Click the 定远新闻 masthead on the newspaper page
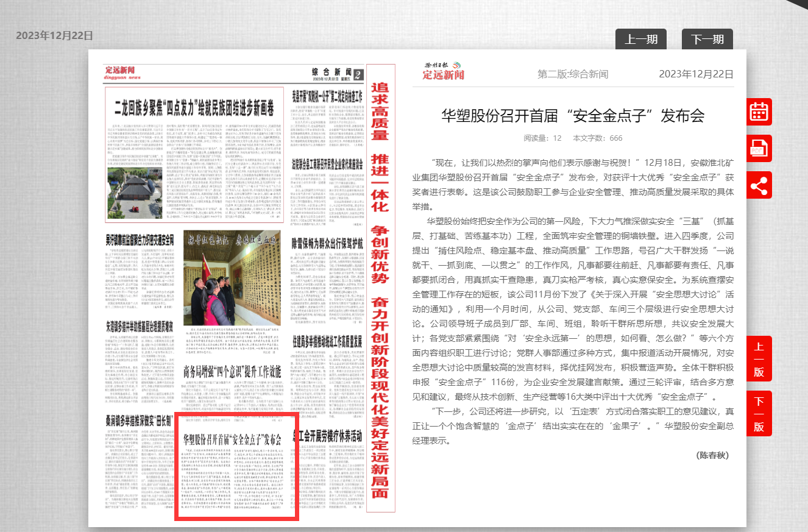808x532 pixels. coord(122,73)
